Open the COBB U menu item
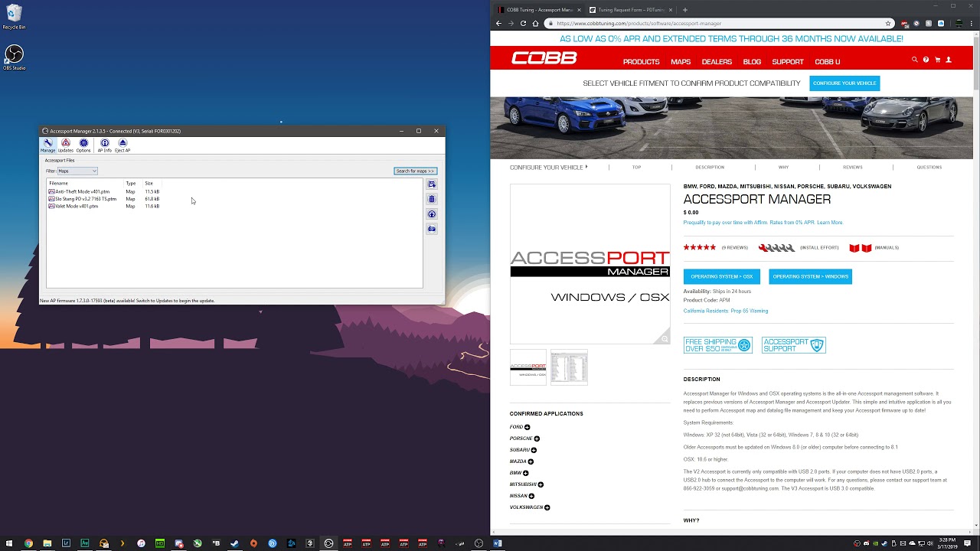 (x=828, y=62)
